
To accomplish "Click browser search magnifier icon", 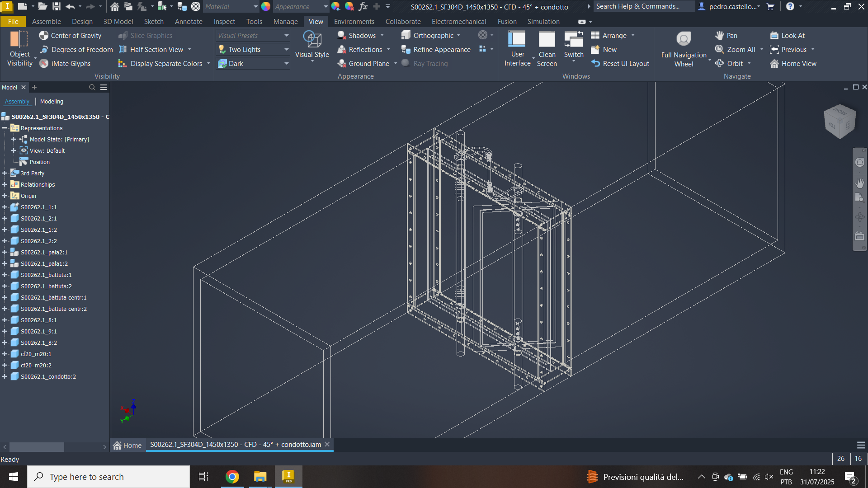I will (92, 87).
